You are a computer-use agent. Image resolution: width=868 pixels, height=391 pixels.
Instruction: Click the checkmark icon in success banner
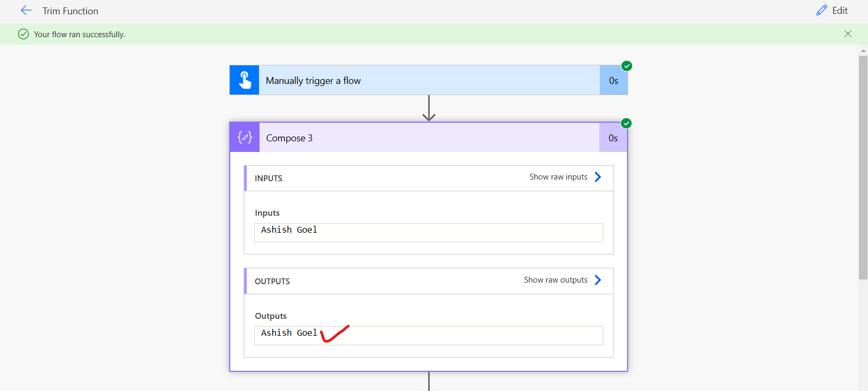point(23,34)
